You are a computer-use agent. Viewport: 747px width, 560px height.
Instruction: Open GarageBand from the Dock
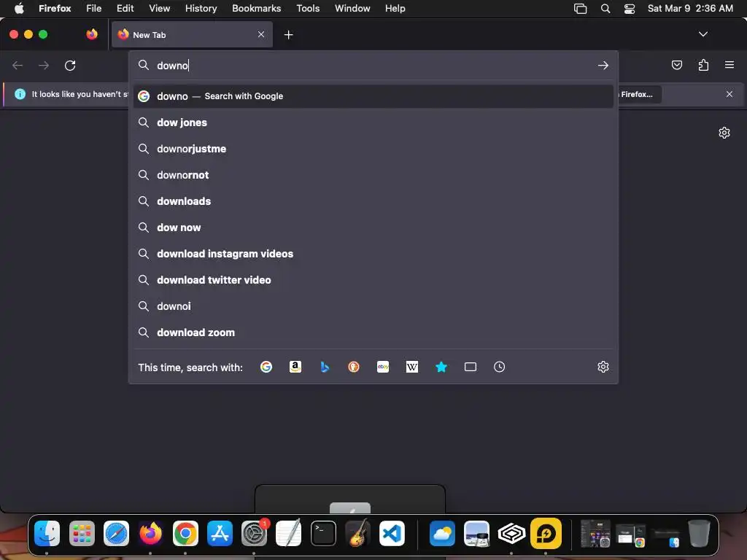(357, 533)
